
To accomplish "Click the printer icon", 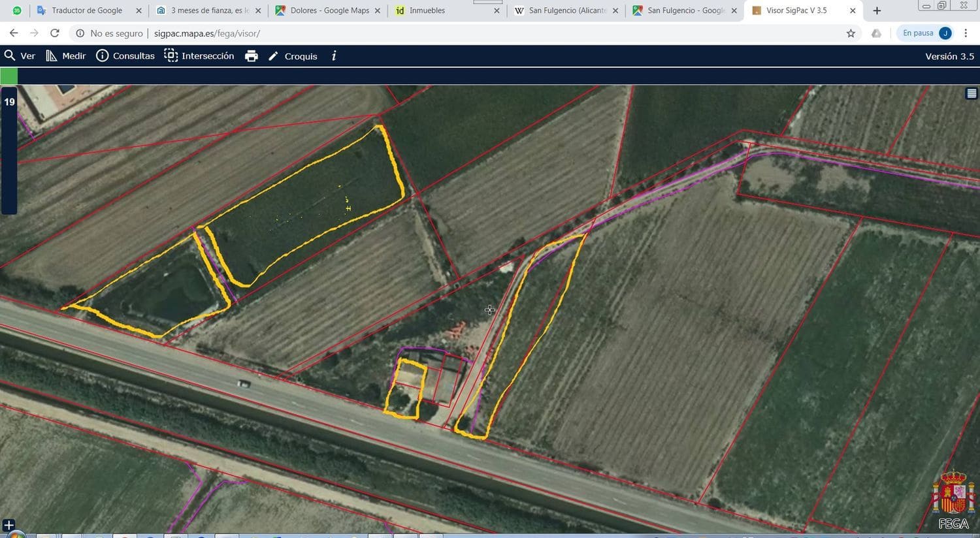I will click(251, 56).
